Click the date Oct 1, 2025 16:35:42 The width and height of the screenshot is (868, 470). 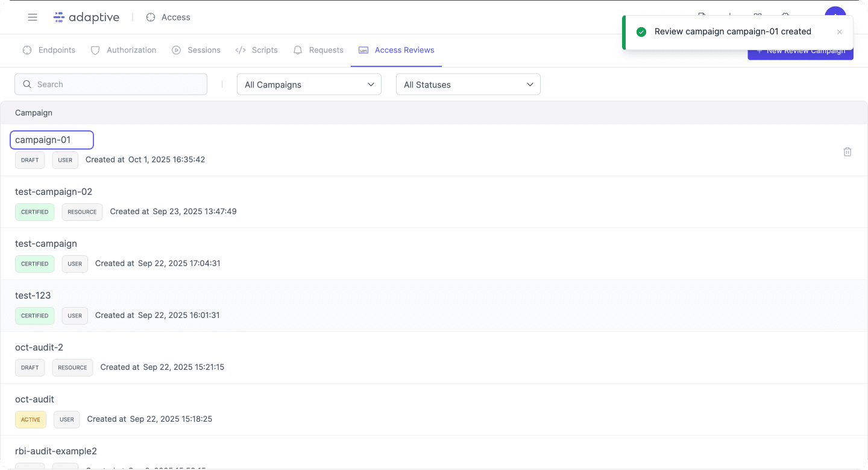tap(167, 160)
